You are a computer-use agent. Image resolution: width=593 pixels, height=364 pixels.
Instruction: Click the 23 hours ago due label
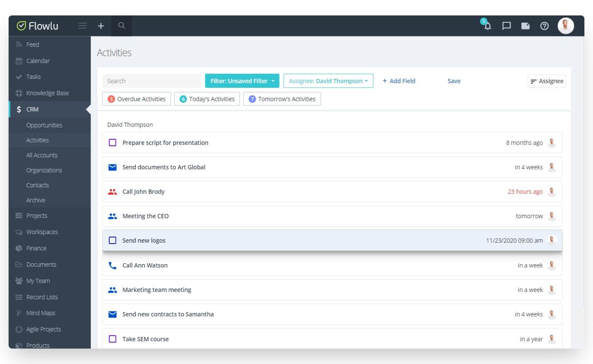tap(525, 192)
